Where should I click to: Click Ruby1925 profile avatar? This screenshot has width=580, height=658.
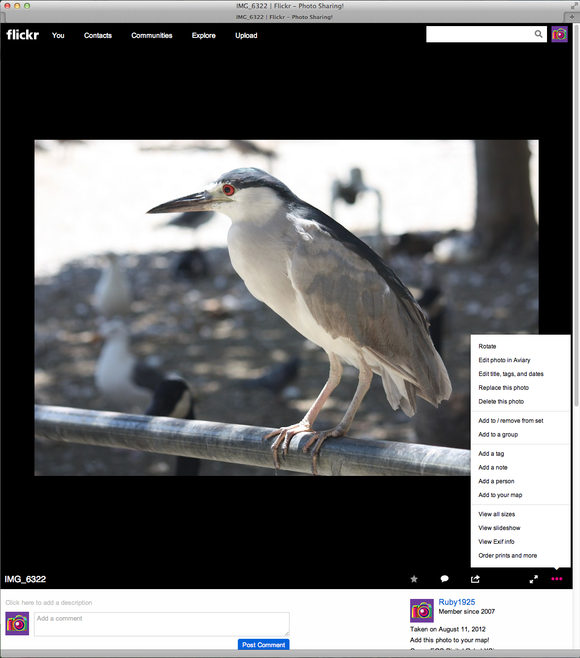[422, 611]
